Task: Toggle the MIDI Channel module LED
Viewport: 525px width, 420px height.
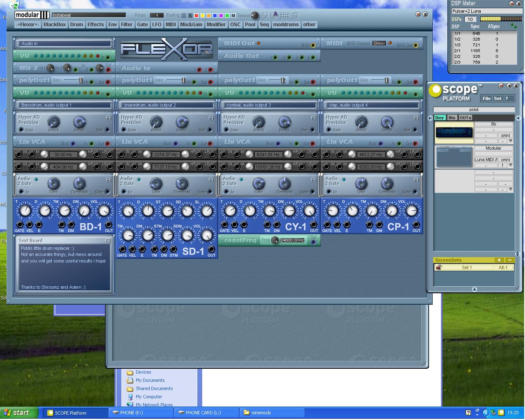Action: (x=390, y=43)
